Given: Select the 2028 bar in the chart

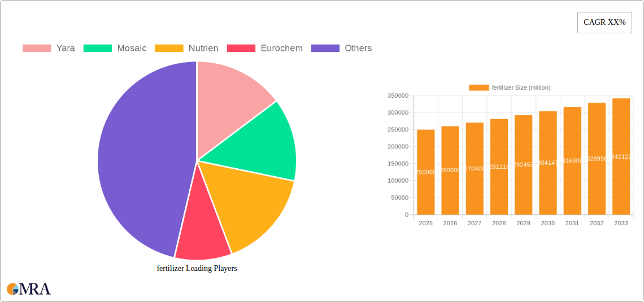Looking at the screenshot, I should (499, 167).
